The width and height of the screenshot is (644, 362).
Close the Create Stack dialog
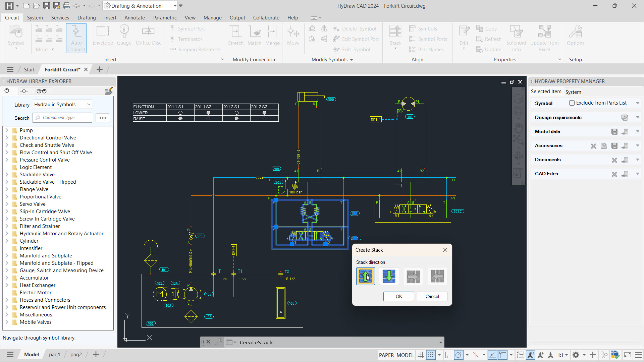(445, 250)
